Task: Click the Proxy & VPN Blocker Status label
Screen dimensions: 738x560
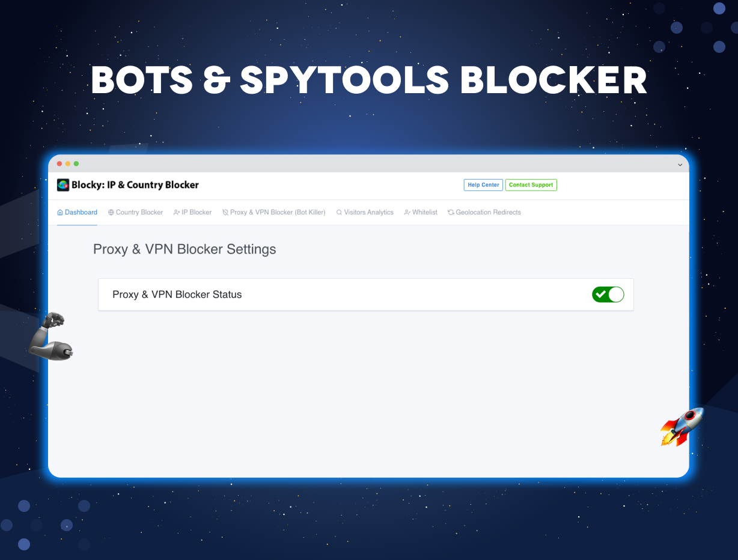Action: pyautogui.click(x=177, y=294)
